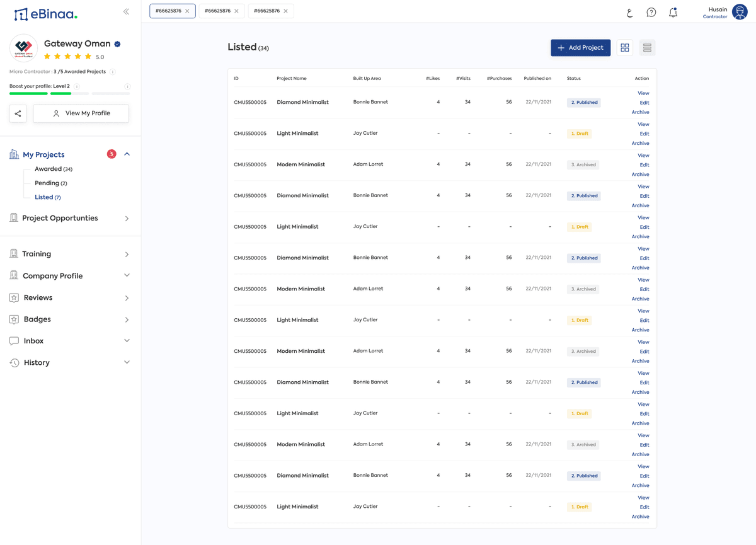Expand History dropdown chevron

pos(127,362)
